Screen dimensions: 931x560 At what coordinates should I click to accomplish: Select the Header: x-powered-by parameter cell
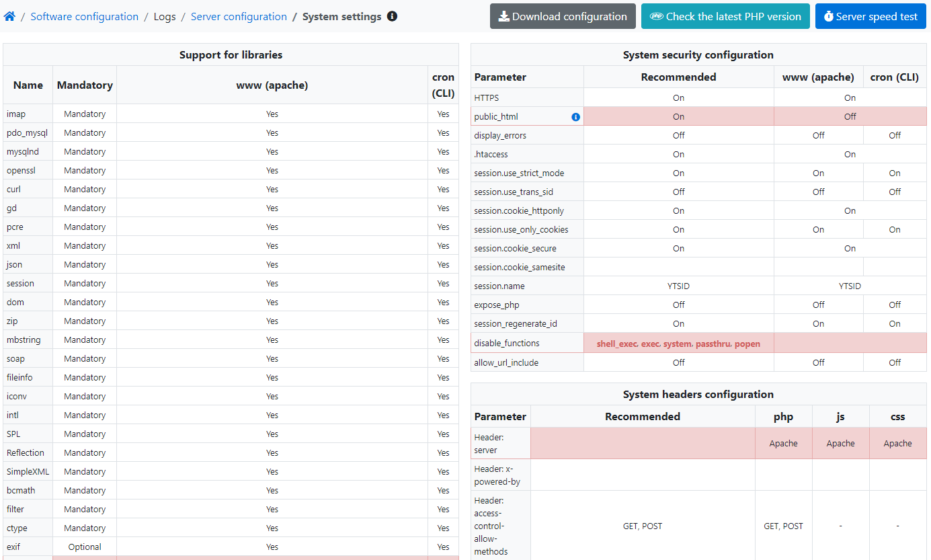501,475
